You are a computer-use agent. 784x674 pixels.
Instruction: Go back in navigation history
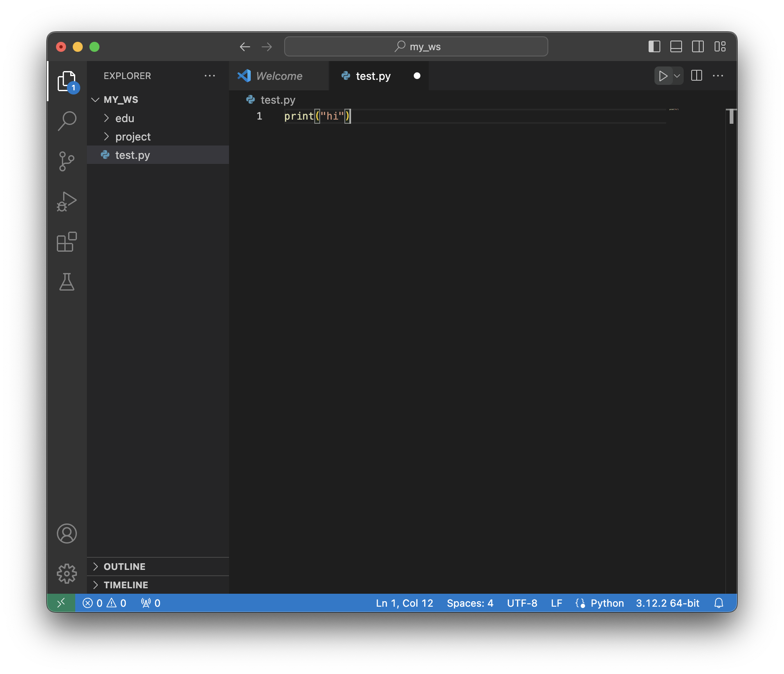coord(245,47)
